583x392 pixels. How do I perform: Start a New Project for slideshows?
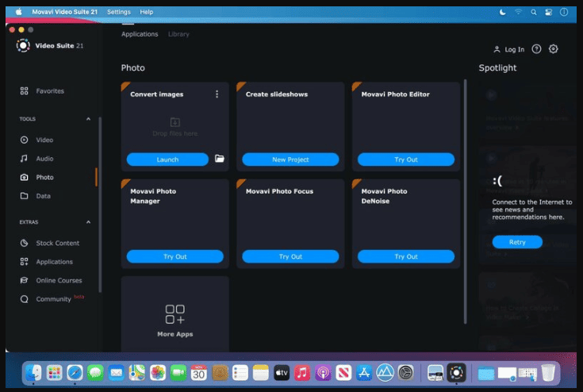point(290,159)
